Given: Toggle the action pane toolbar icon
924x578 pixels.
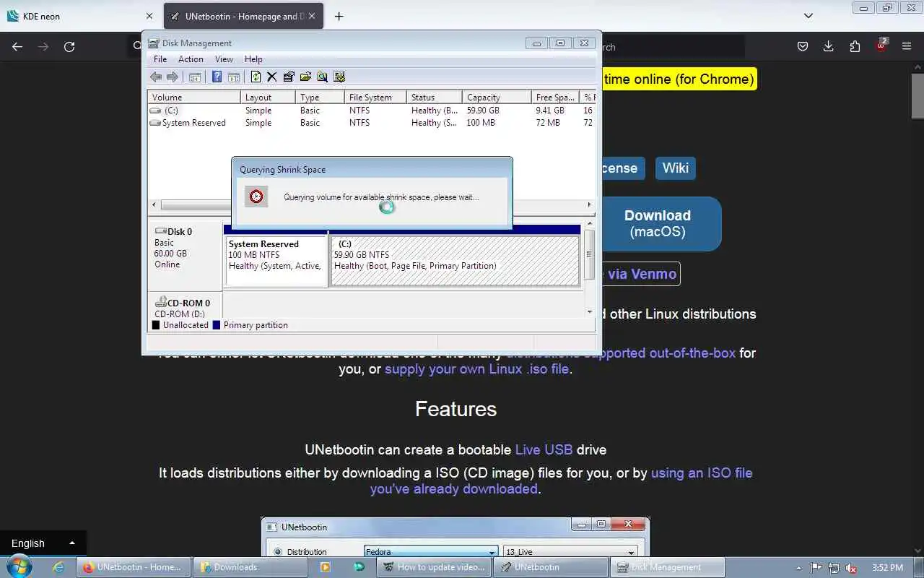Looking at the screenshot, I should (233, 77).
